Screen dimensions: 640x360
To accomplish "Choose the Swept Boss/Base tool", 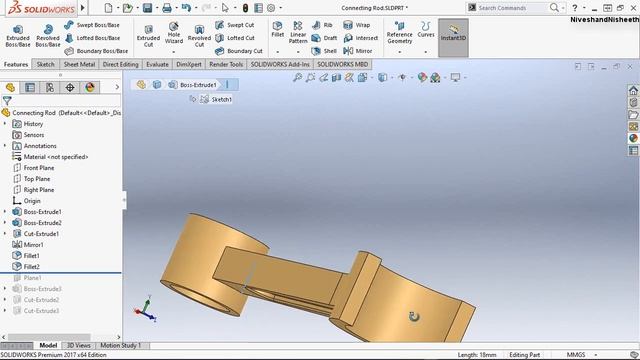I will [x=92, y=25].
